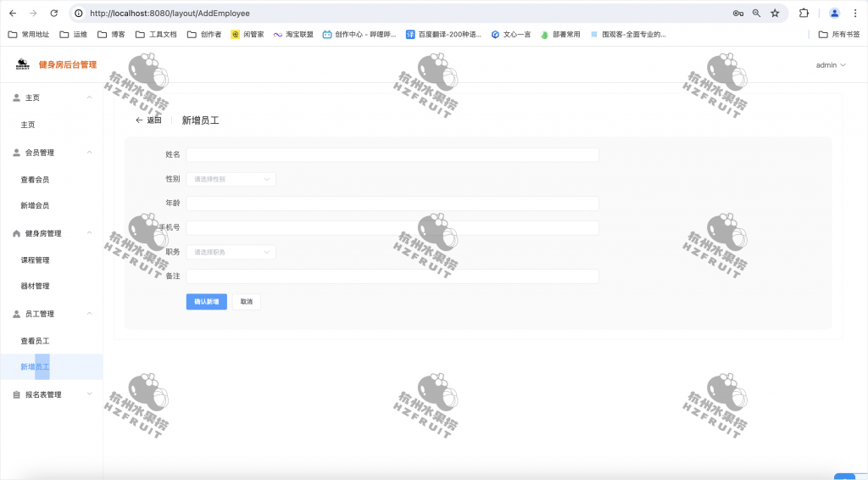Click the browser forward arrow
This screenshot has height=480, width=868.
(x=33, y=14)
